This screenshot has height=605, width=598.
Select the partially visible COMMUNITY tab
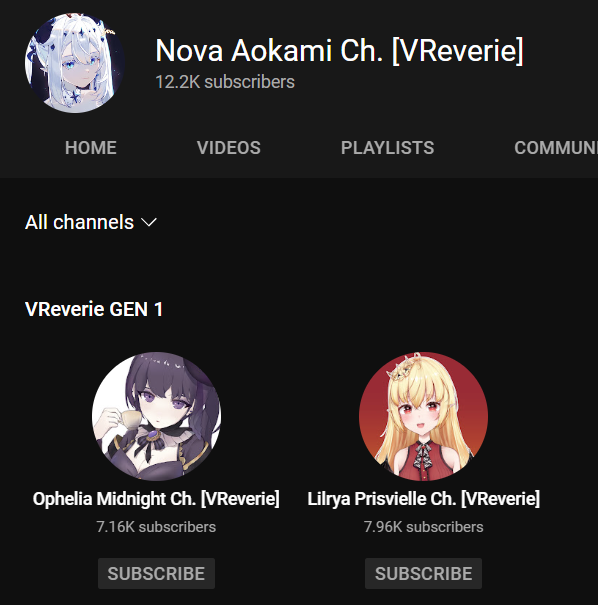pos(556,148)
